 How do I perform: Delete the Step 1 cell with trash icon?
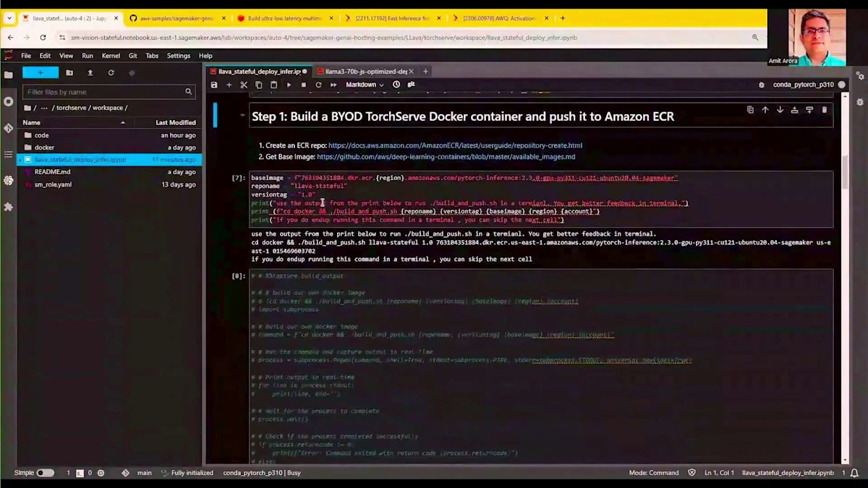coord(824,110)
